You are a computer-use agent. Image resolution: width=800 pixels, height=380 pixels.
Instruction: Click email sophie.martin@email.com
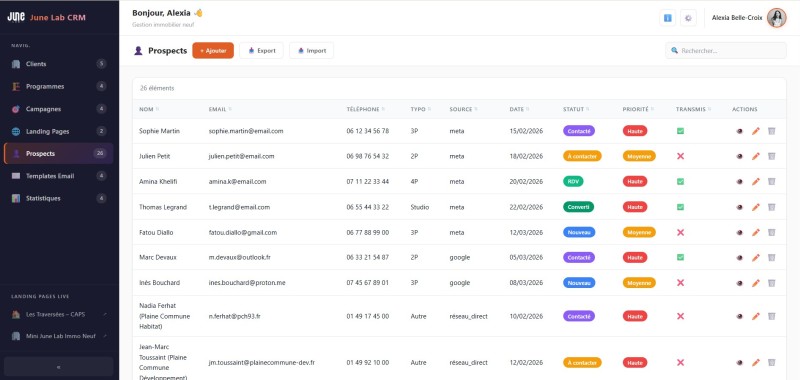pos(246,131)
